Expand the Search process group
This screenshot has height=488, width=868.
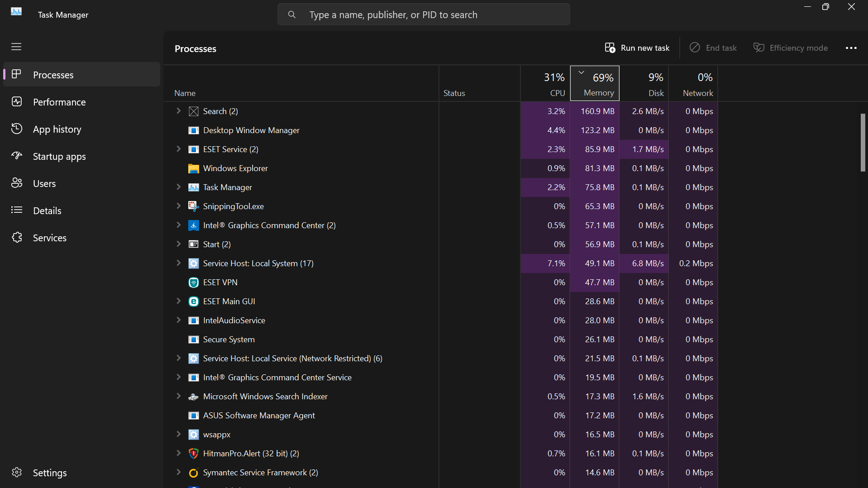178,111
